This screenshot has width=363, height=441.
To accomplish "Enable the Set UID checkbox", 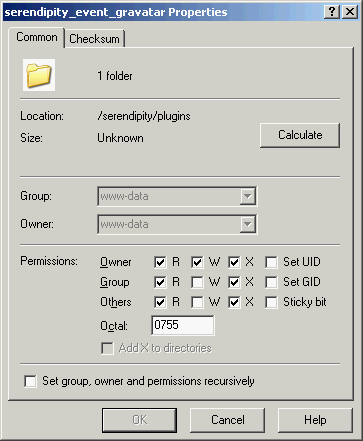I will (271, 262).
